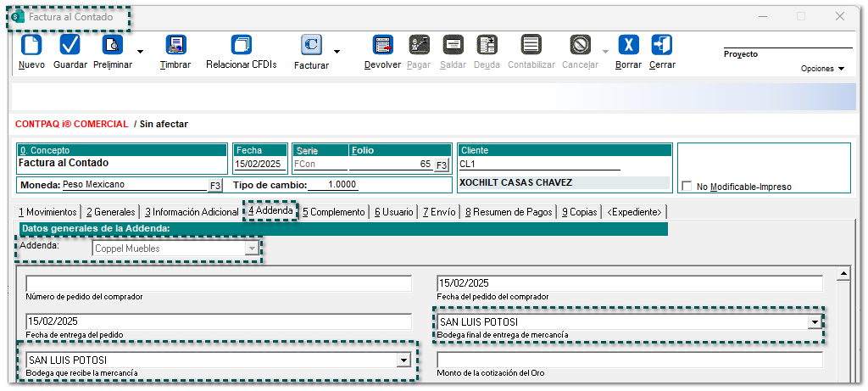Save invoice with Guardar icon
Screen dimensions: 868x391
[70, 45]
